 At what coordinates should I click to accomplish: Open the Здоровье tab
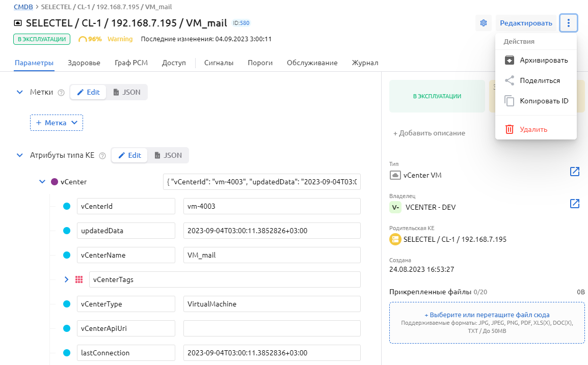84,63
